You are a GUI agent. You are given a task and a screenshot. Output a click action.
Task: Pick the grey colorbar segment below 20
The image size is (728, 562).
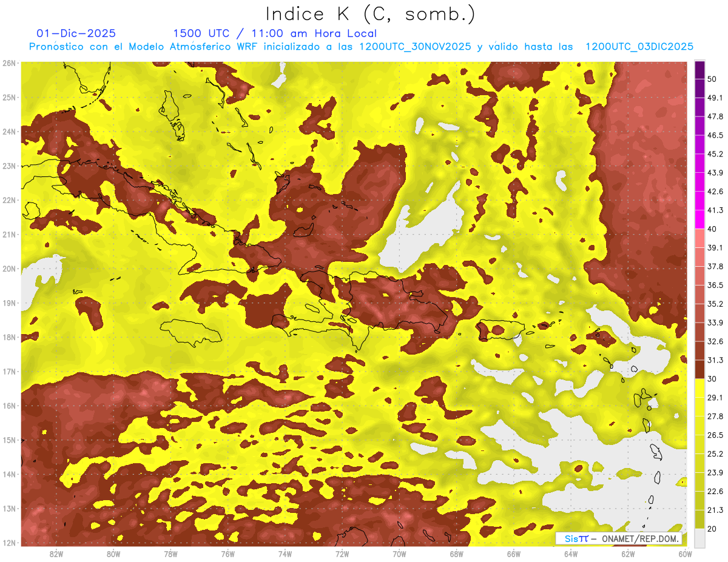click(x=699, y=538)
